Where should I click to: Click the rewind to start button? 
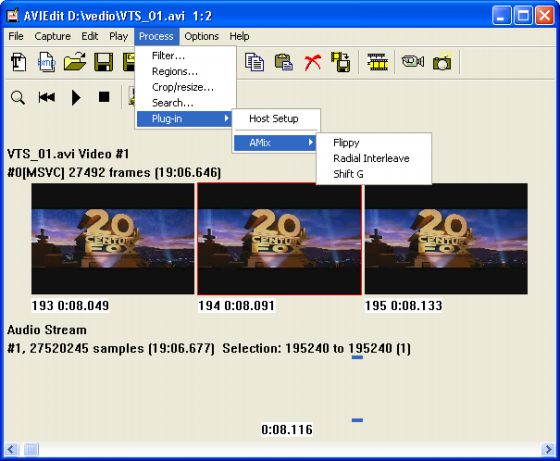(x=47, y=97)
